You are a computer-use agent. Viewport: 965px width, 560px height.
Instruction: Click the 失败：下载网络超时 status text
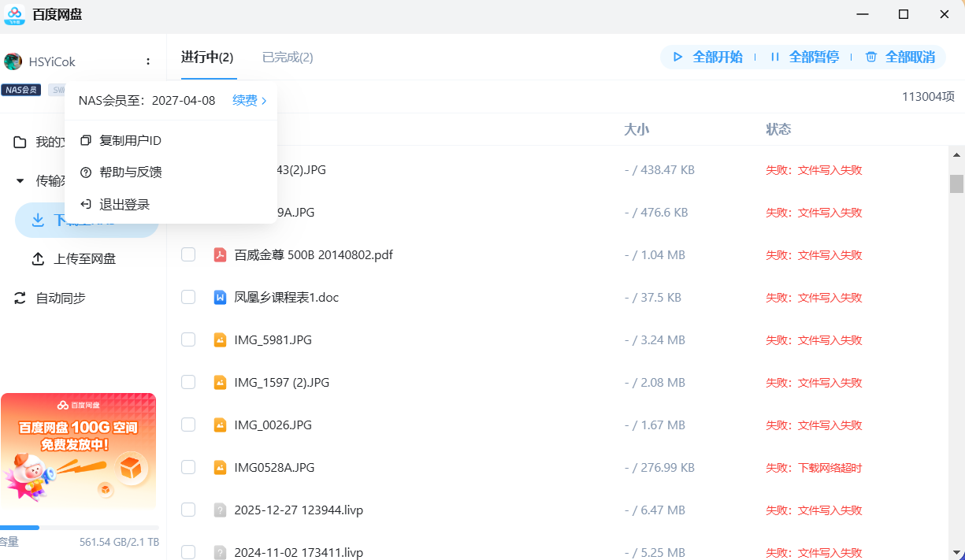[814, 468]
